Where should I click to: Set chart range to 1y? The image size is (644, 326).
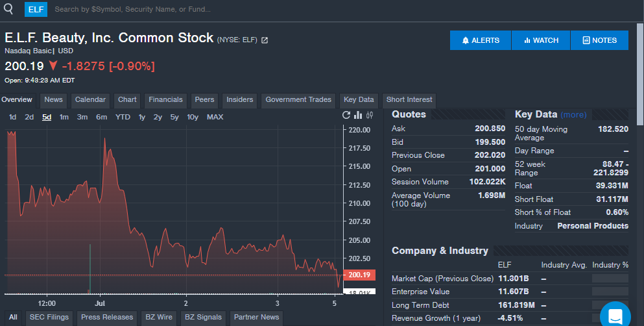click(x=142, y=117)
